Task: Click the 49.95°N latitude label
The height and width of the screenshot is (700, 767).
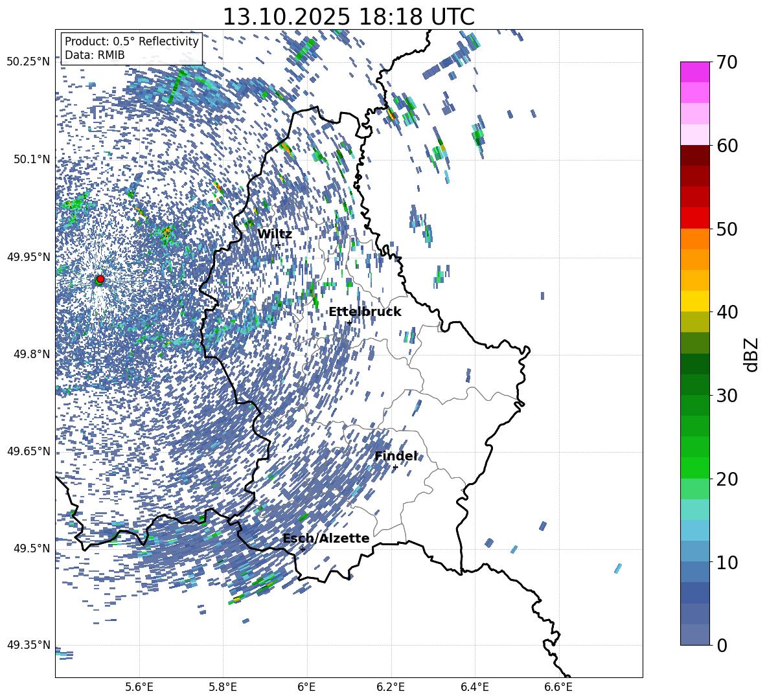Action: pyautogui.click(x=29, y=257)
